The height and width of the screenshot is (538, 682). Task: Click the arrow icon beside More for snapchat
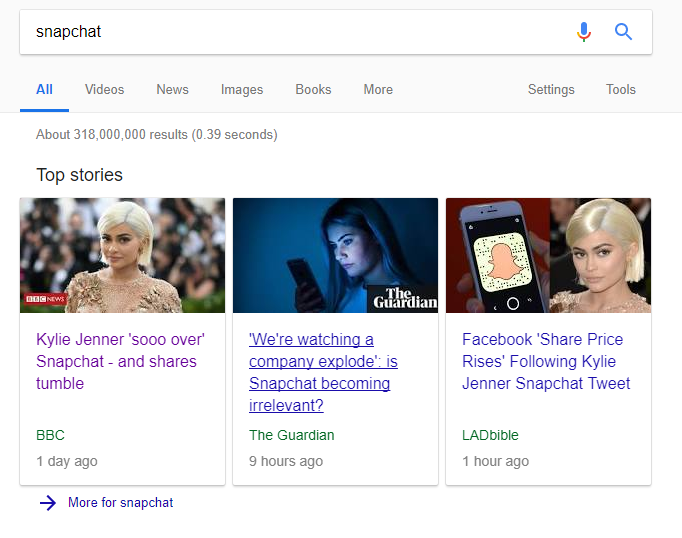coord(48,503)
